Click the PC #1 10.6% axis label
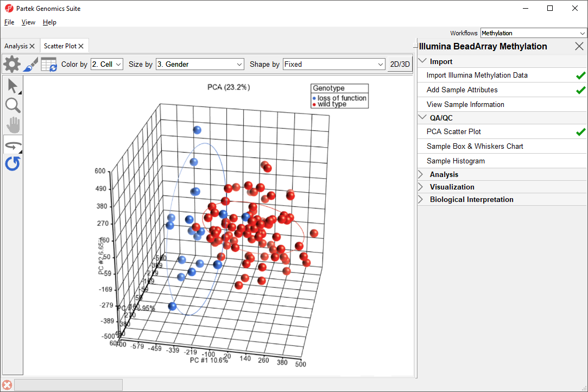 click(x=209, y=360)
